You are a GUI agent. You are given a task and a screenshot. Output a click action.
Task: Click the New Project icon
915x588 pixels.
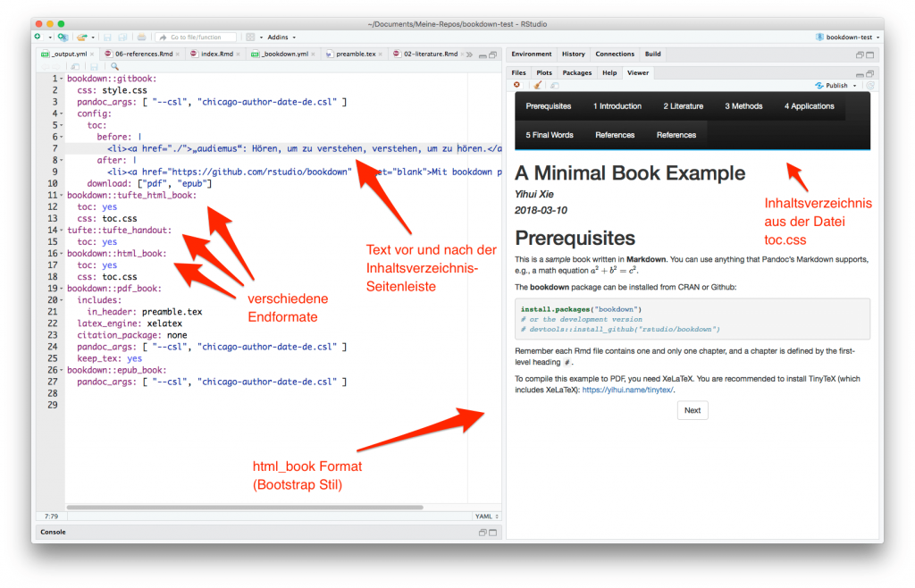point(63,37)
